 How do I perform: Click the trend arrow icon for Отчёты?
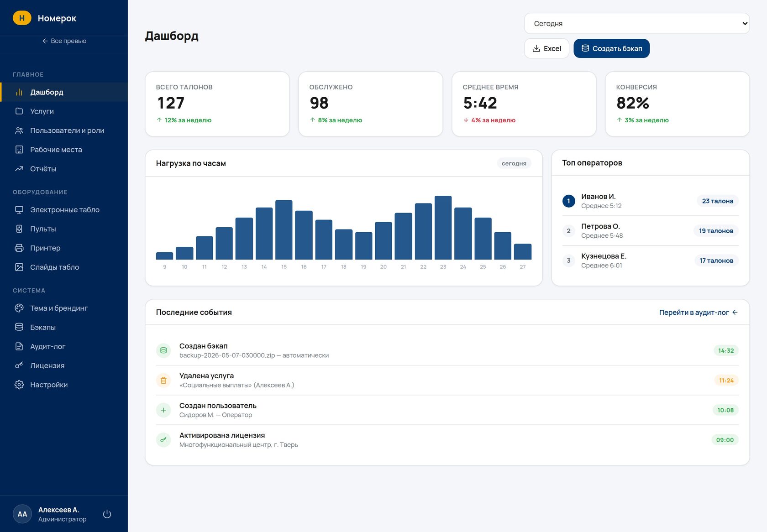(19, 169)
